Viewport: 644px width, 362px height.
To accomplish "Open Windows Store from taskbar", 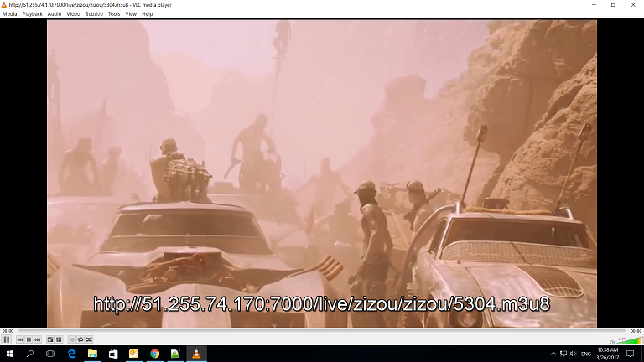I will point(113,354).
